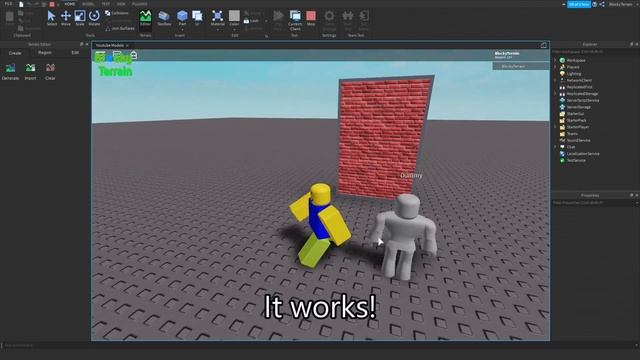Select SoundService in Explorer
640x360 pixels.
(578, 140)
